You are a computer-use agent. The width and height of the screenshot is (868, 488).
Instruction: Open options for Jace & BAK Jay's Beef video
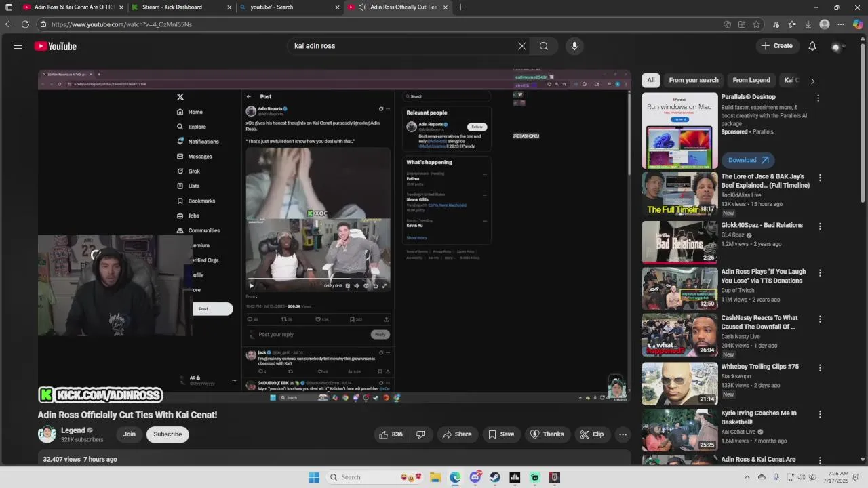pos(820,178)
